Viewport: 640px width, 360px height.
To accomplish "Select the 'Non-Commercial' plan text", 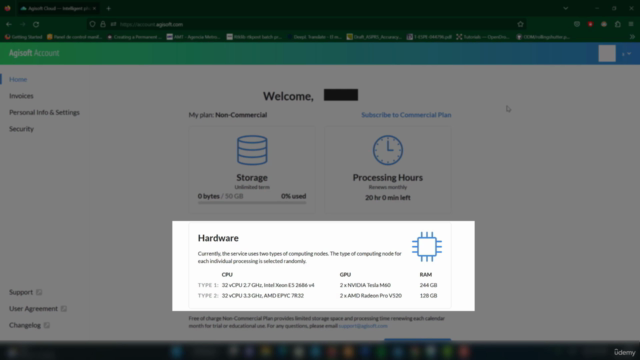I will [241, 115].
